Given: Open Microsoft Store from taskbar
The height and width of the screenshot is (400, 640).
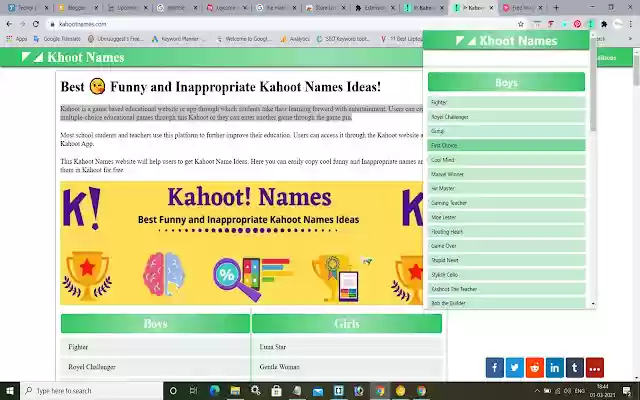Looking at the screenshot, I should pos(276,391).
